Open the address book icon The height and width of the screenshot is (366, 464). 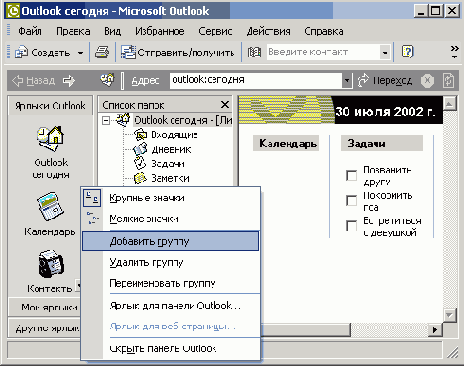(254, 52)
